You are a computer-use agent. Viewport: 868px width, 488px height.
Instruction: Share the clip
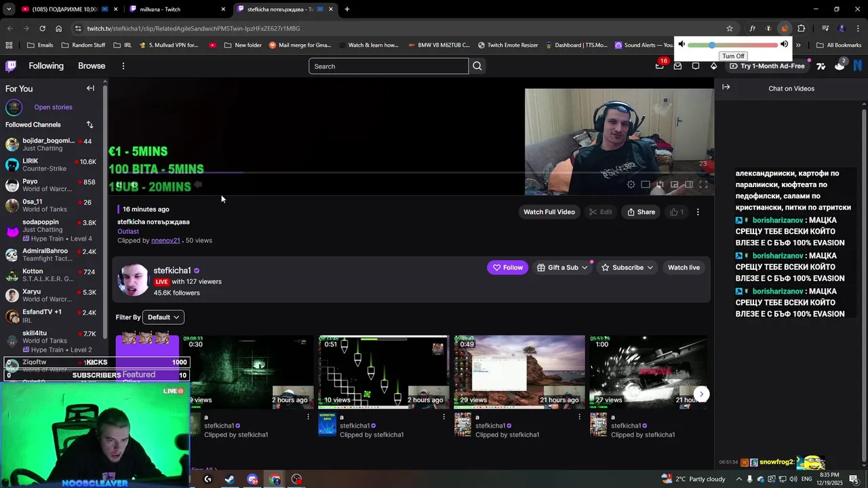point(641,212)
